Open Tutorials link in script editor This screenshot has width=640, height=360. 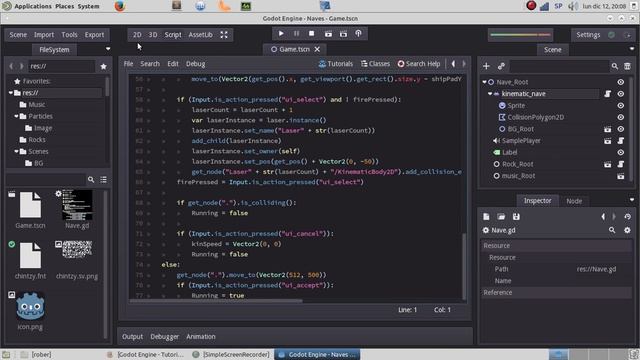coord(336,64)
